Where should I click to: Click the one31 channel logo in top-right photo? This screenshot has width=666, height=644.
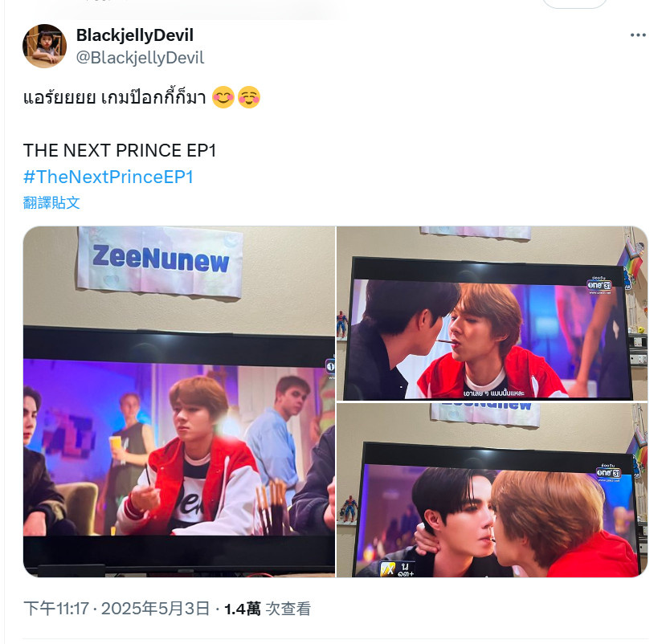599,285
